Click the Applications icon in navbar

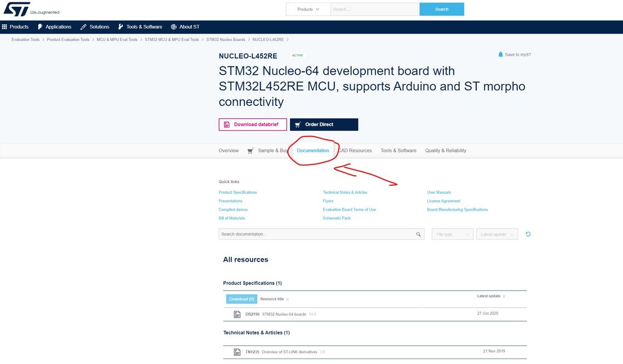[40, 27]
